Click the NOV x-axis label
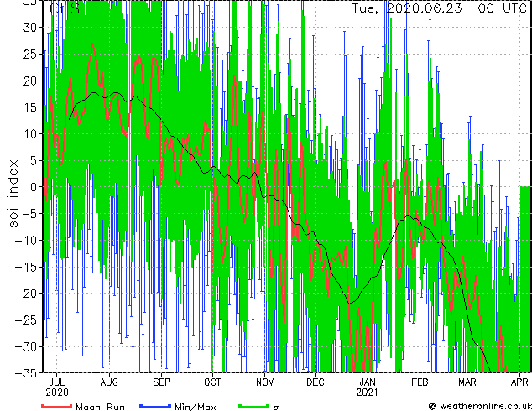 point(264,382)
